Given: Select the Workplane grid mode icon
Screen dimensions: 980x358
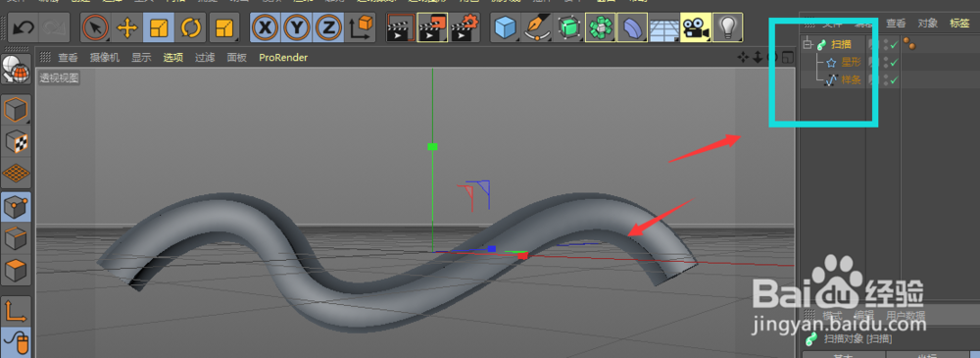Looking at the screenshot, I should click(17, 174).
